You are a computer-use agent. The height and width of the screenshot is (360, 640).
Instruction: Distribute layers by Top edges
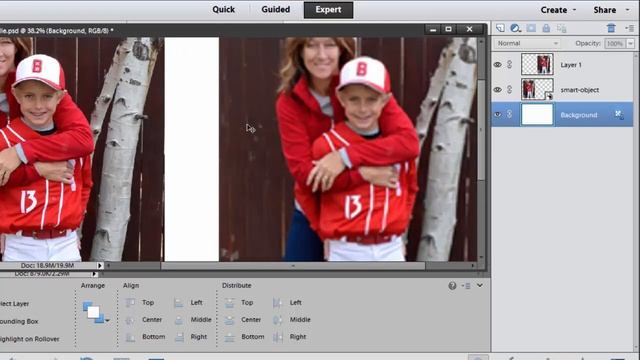pos(239,302)
